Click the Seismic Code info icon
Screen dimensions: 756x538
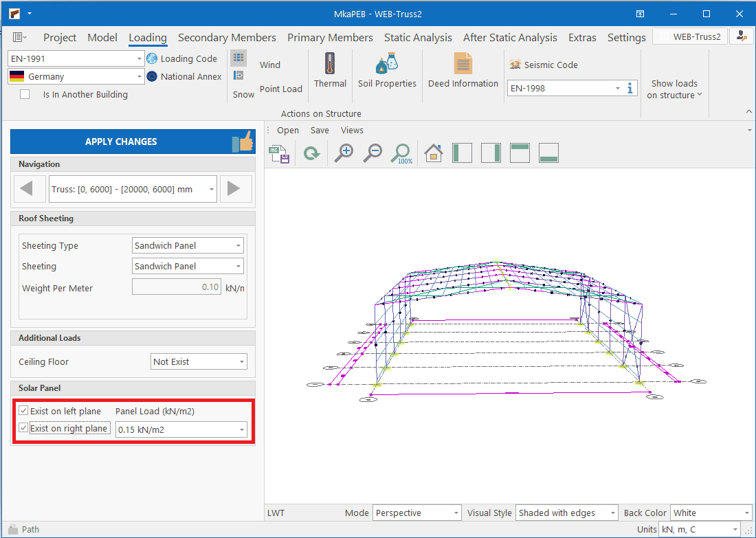pos(630,88)
